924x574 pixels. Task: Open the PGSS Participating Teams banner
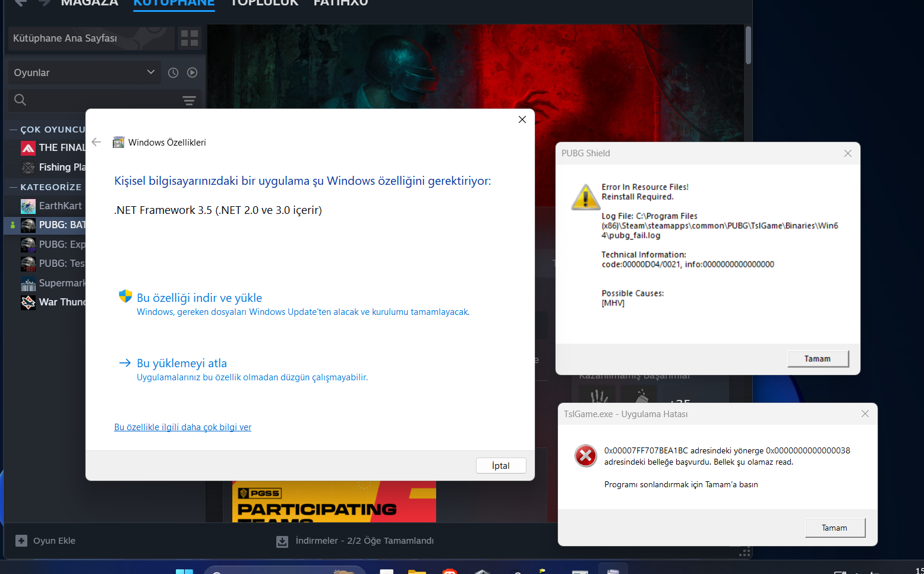point(334,502)
